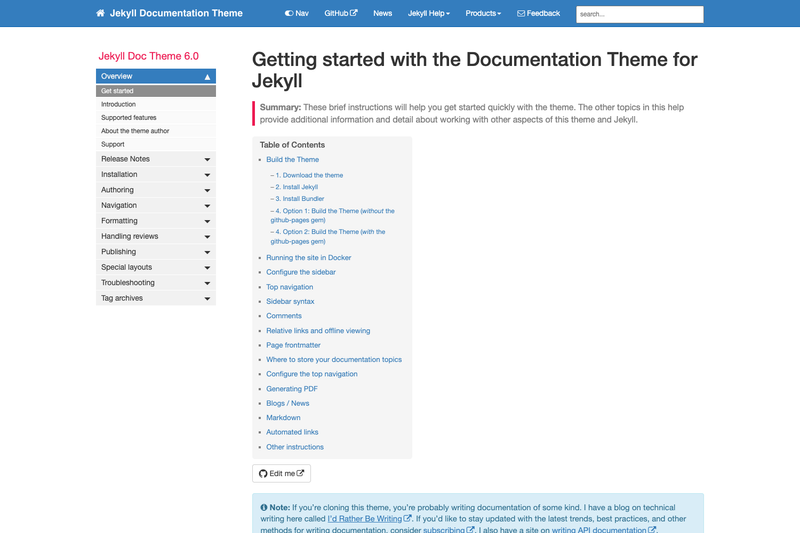Open Option 2 build with github-pages gem
Screen dimensions: 800x533
tap(328, 237)
